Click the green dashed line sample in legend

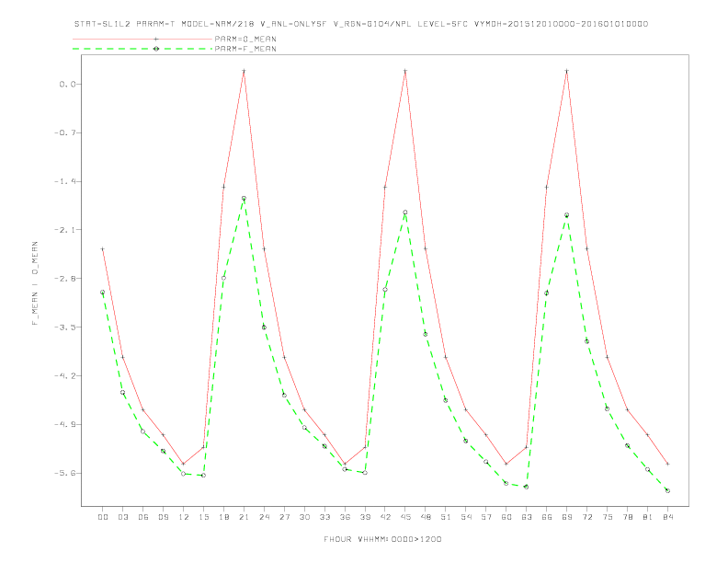[142, 49]
